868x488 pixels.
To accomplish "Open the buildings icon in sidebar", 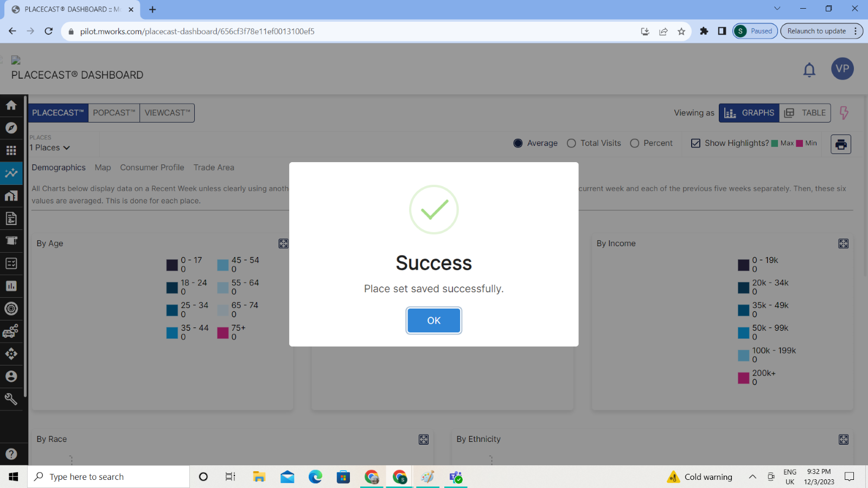I will click(11, 196).
